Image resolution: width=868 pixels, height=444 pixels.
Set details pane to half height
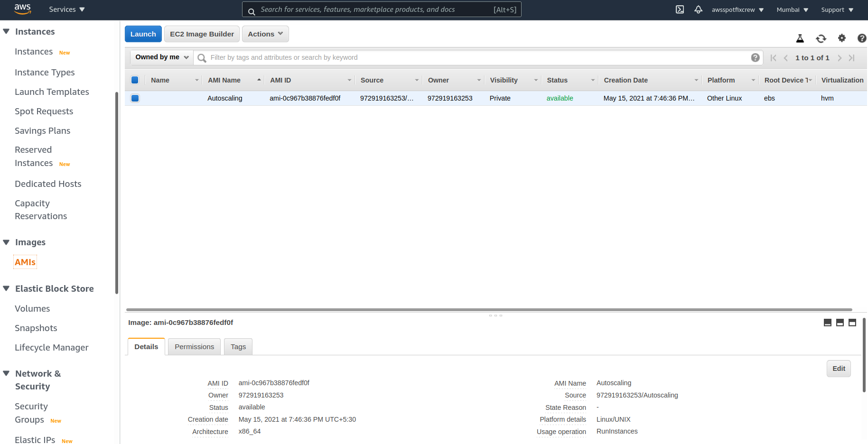[840, 323]
